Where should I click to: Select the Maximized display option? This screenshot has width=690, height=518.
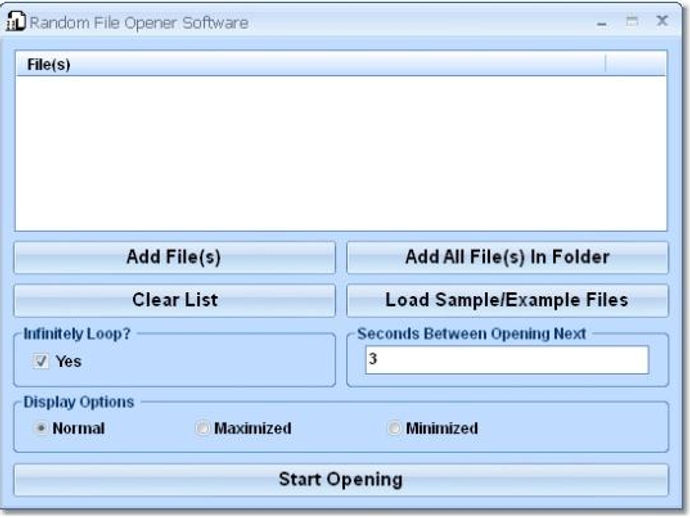coord(202,428)
